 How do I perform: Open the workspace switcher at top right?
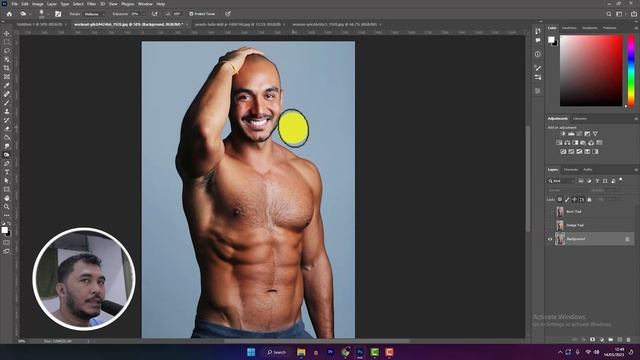click(x=620, y=14)
